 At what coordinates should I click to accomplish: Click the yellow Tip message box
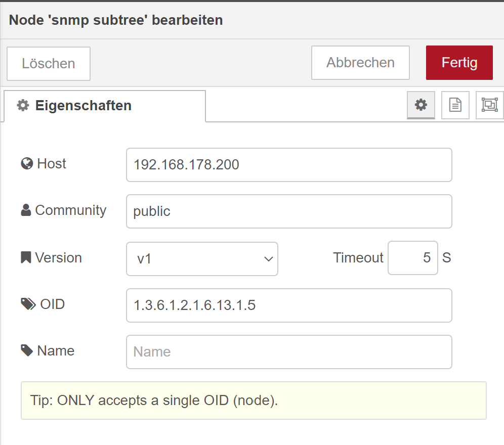coord(252,400)
